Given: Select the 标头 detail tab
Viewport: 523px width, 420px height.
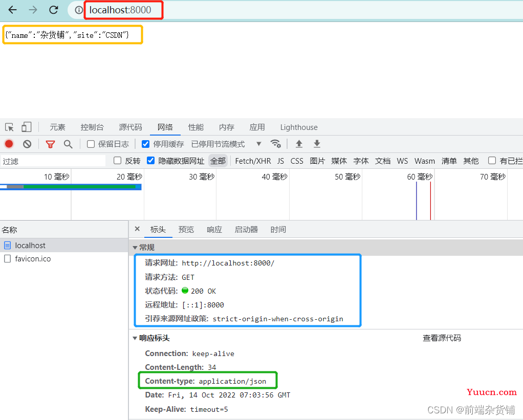Looking at the screenshot, I should click(x=158, y=229).
